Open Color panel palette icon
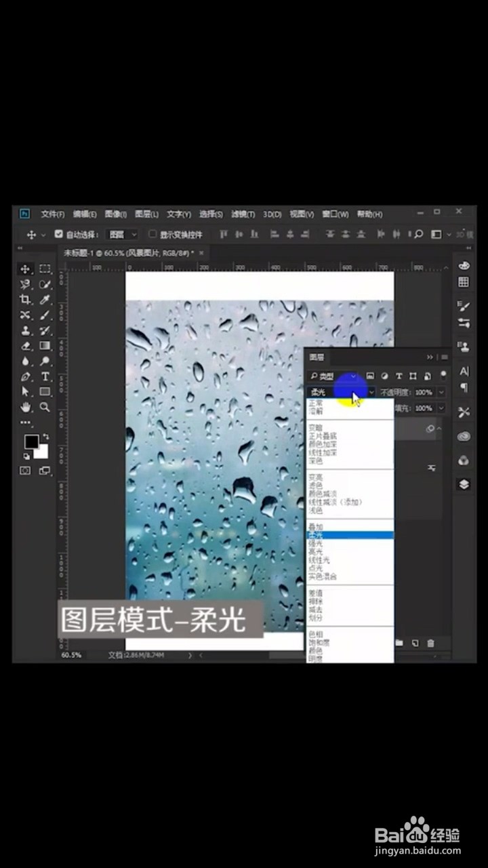The height and width of the screenshot is (868, 488). (x=464, y=265)
